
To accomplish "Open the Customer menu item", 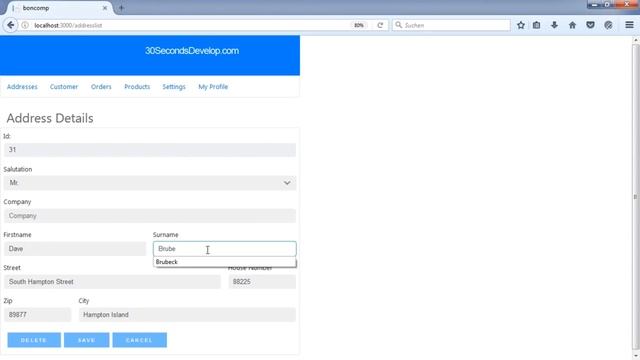I will click(64, 87).
